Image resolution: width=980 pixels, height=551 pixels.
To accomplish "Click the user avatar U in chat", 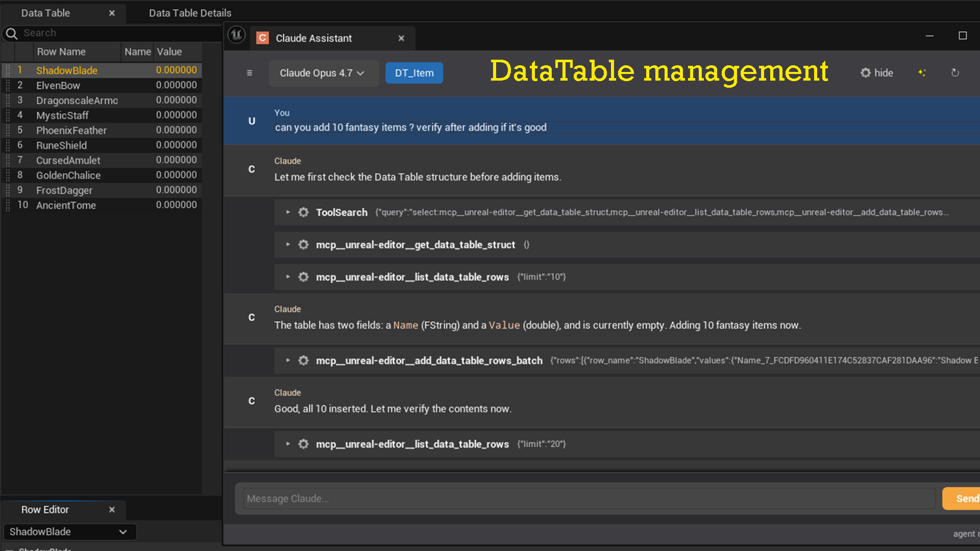I will (x=252, y=121).
